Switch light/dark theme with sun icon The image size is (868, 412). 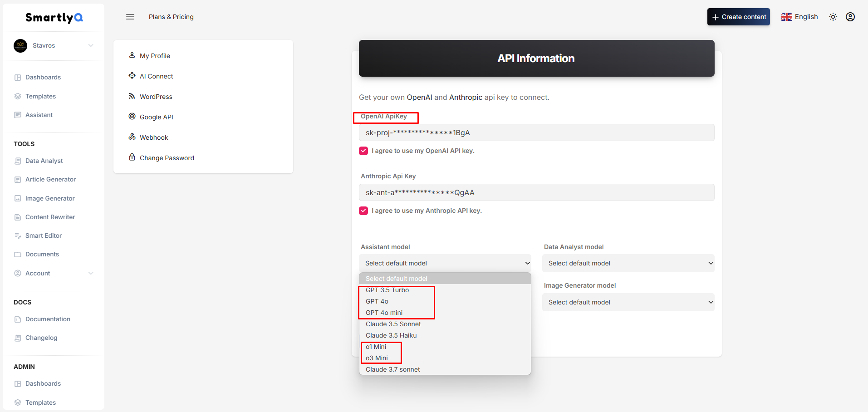[x=833, y=17]
